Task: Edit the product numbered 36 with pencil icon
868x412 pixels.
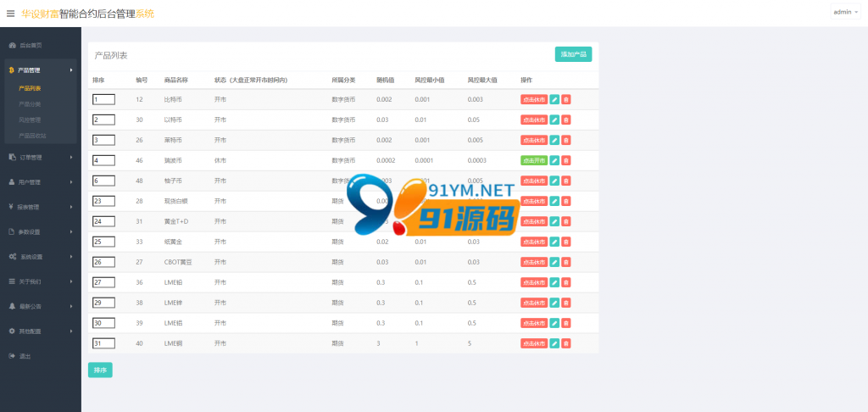Action: [554, 282]
